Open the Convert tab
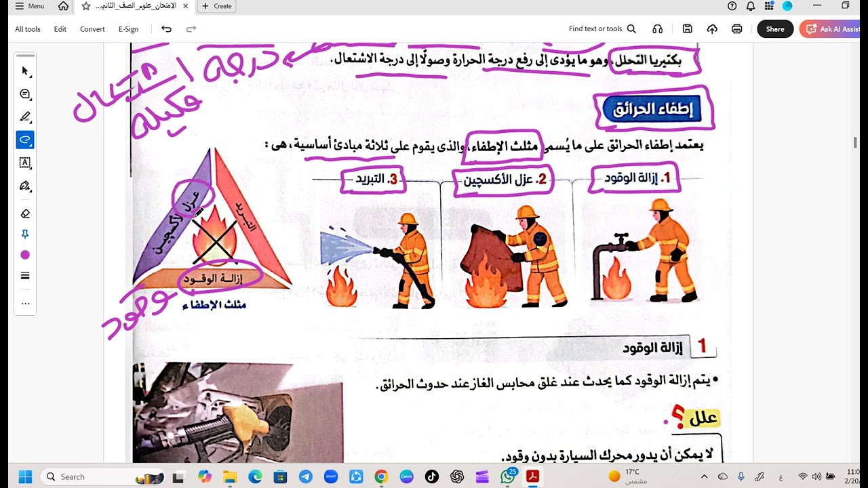 click(92, 29)
